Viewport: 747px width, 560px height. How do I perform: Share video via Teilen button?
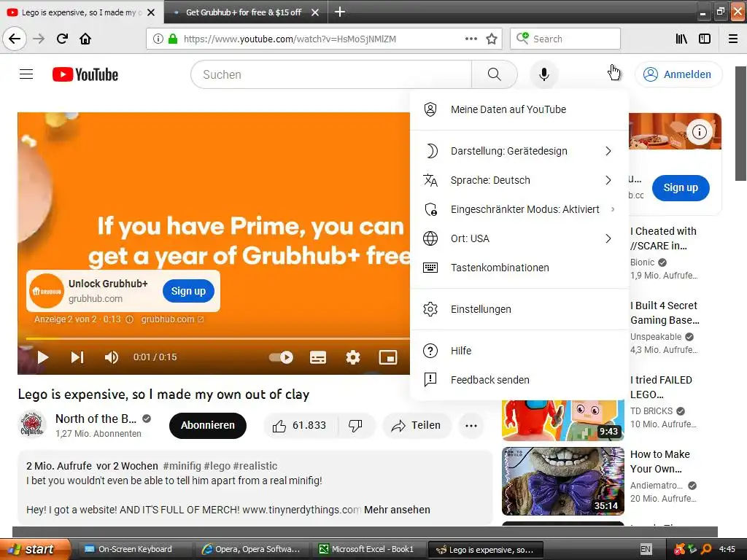[x=416, y=425]
